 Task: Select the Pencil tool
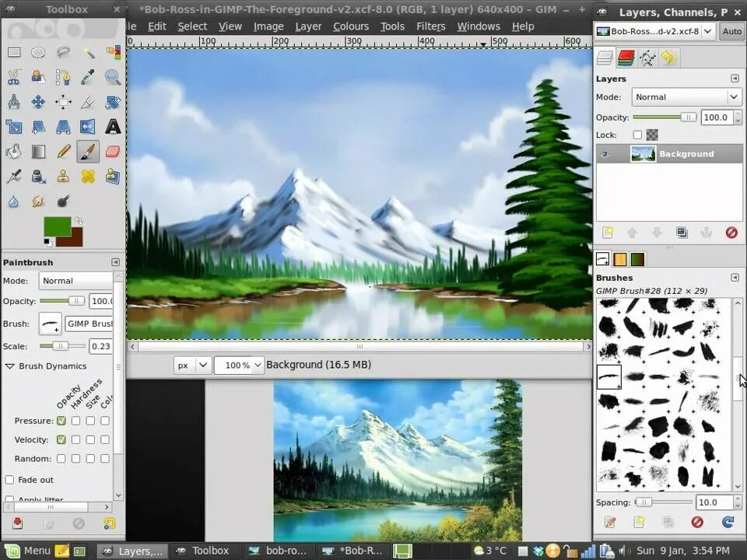[63, 152]
